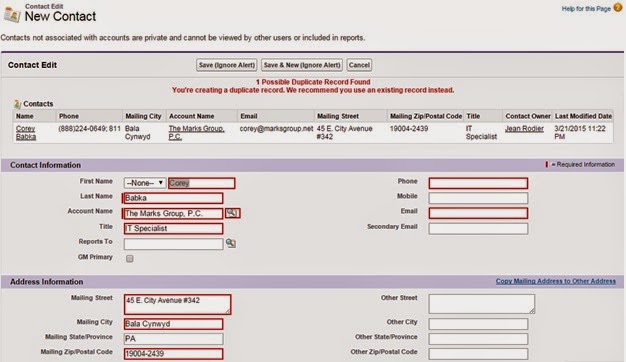
Task: Open The Marks Group, P.C. account link
Action: [x=196, y=133]
